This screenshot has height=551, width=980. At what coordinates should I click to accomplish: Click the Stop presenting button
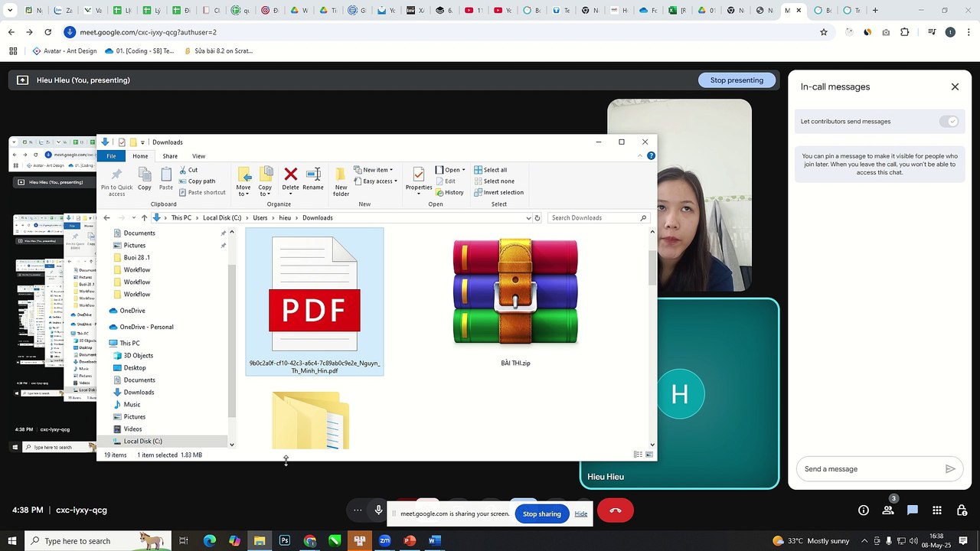[x=737, y=80]
